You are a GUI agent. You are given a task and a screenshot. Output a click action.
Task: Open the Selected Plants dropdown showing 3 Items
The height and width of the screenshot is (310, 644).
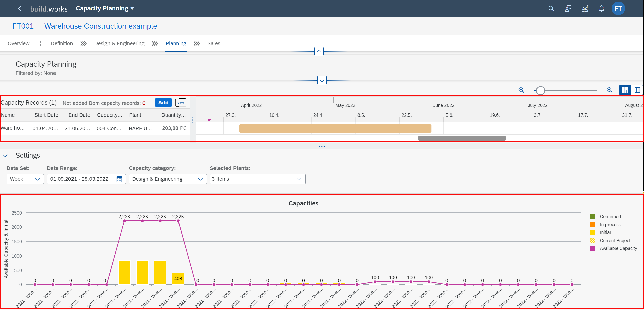[257, 179]
